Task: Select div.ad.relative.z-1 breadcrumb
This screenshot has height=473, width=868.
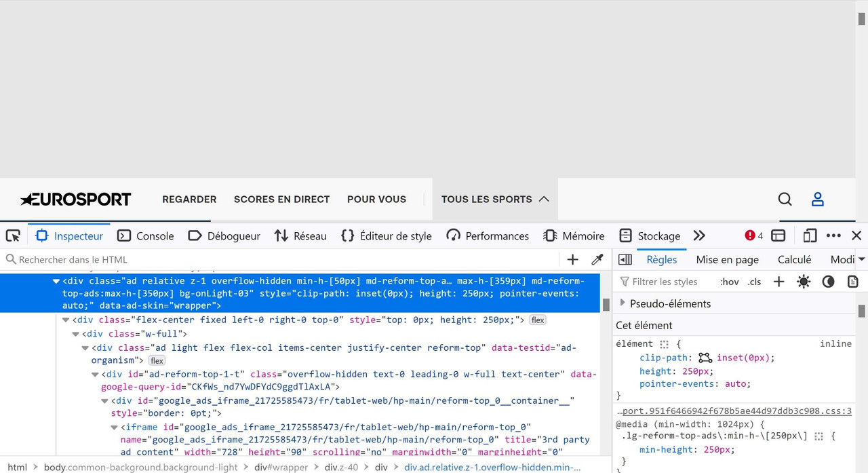Action: 492,467
